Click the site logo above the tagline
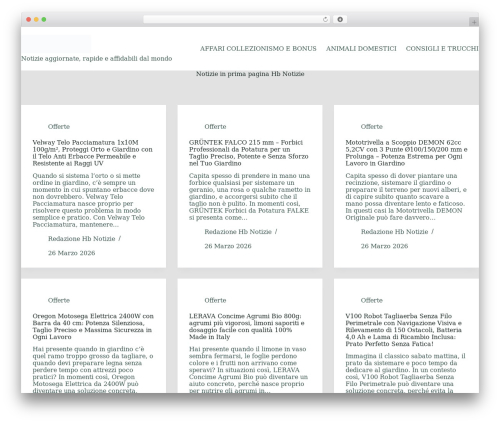 [x=57, y=44]
